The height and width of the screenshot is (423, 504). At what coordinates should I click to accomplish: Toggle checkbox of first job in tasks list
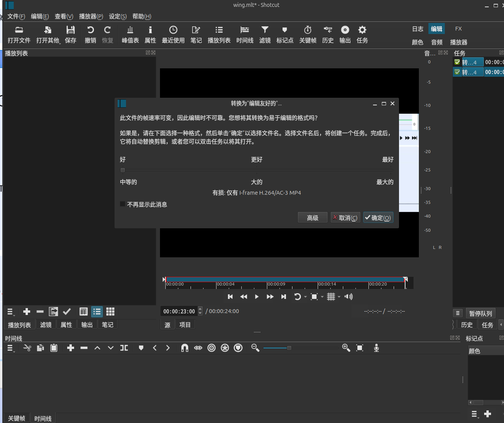pos(457,62)
